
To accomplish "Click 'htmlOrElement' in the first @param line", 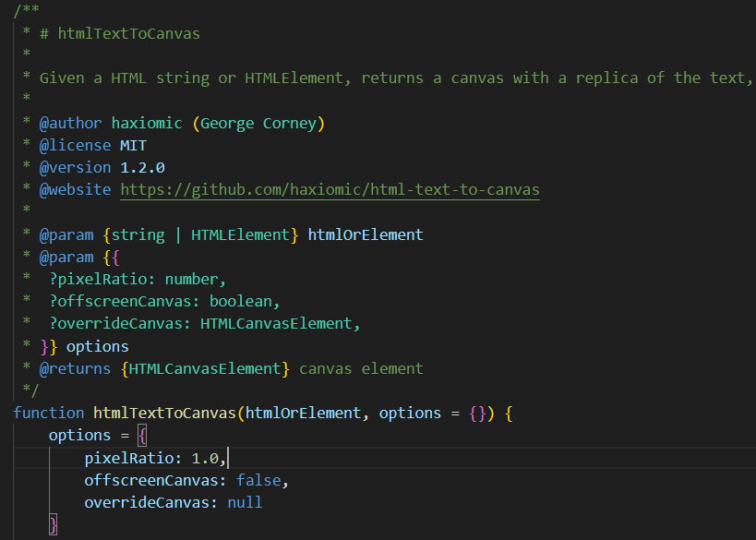I will click(x=366, y=234).
